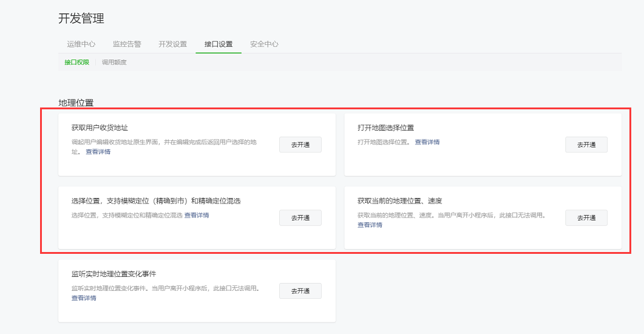Image resolution: width=644 pixels, height=334 pixels.
Task: Go to the 安全中心 tab
Action: [264, 44]
